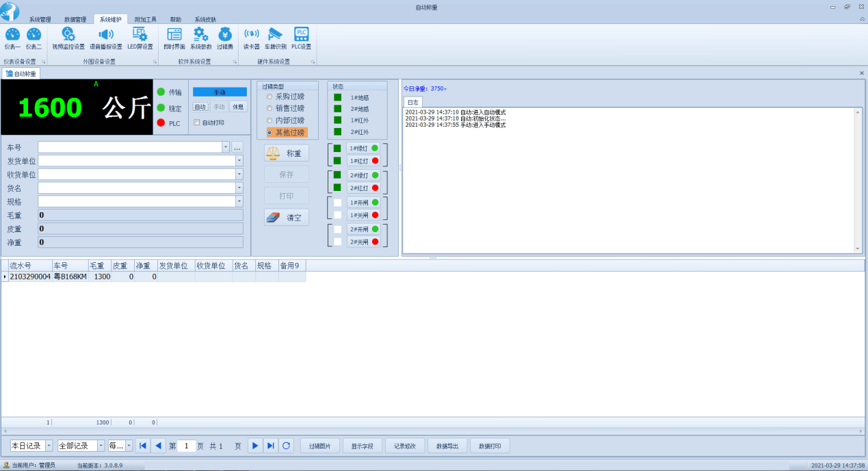Expand the 本日记录 filter dropdown
This screenshot has height=471, width=868.
pos(49,446)
